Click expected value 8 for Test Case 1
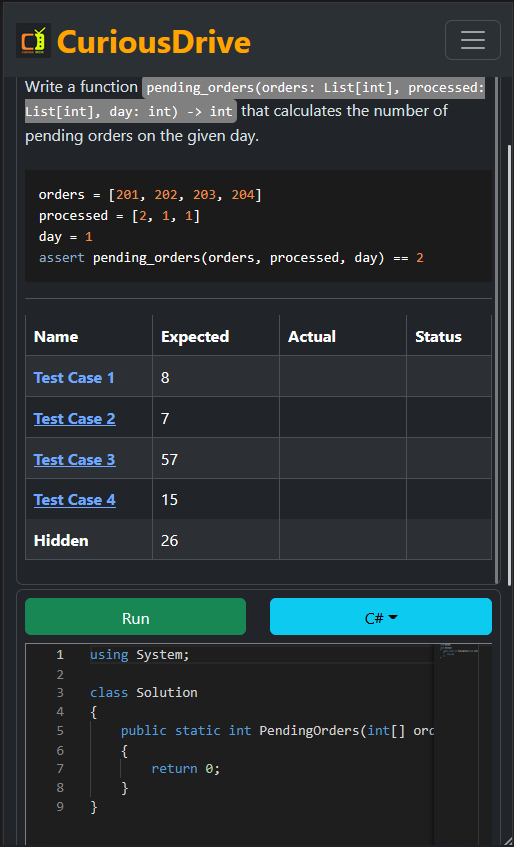Image resolution: width=514 pixels, height=847 pixels. 165,378
